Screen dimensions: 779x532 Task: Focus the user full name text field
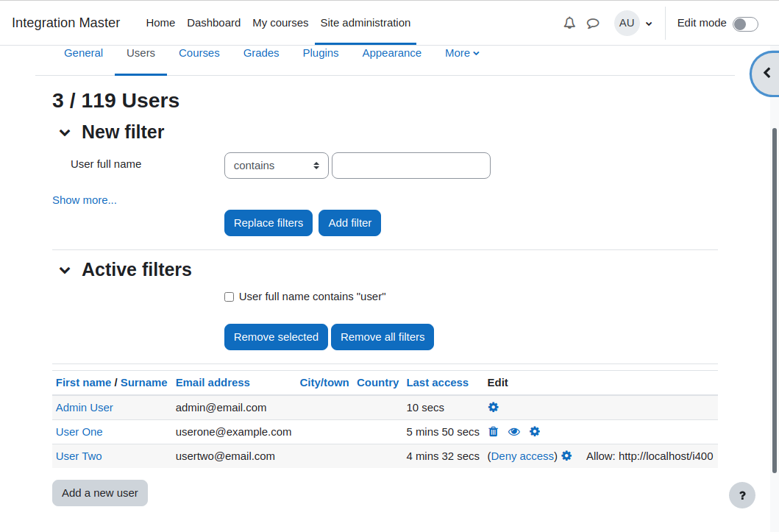pos(411,166)
